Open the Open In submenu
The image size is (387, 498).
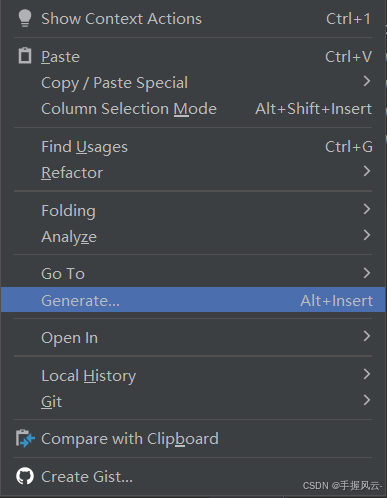pyautogui.click(x=193, y=337)
